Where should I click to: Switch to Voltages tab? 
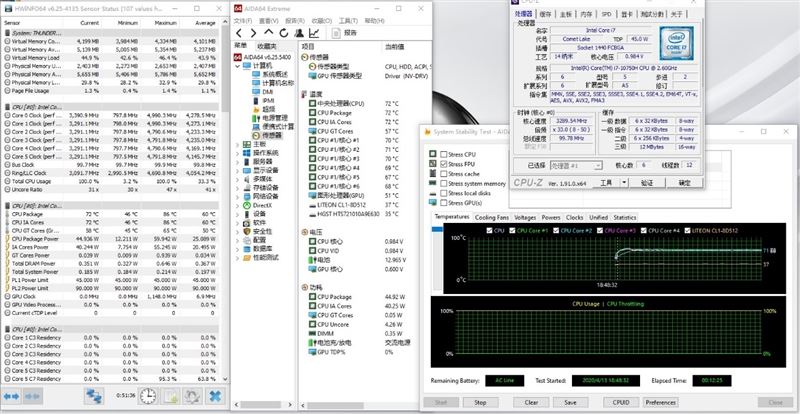click(x=525, y=217)
